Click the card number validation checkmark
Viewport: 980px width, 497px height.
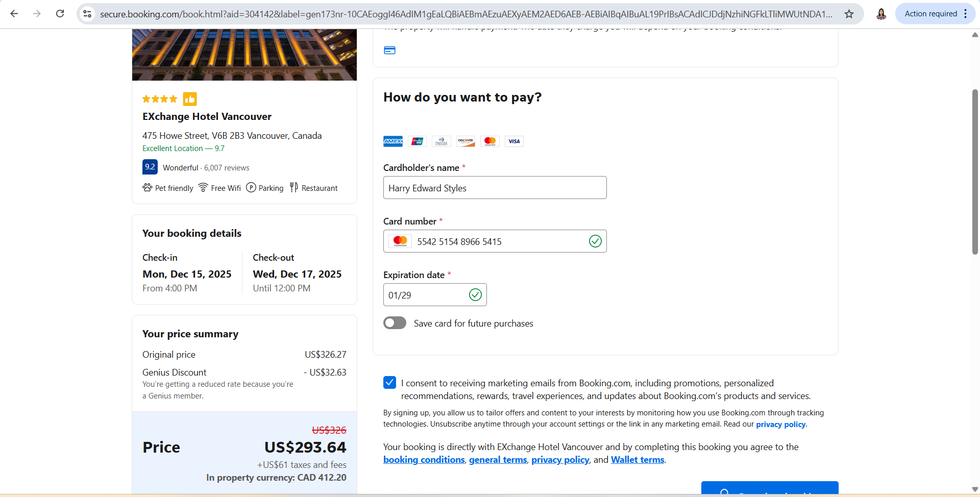click(x=595, y=241)
